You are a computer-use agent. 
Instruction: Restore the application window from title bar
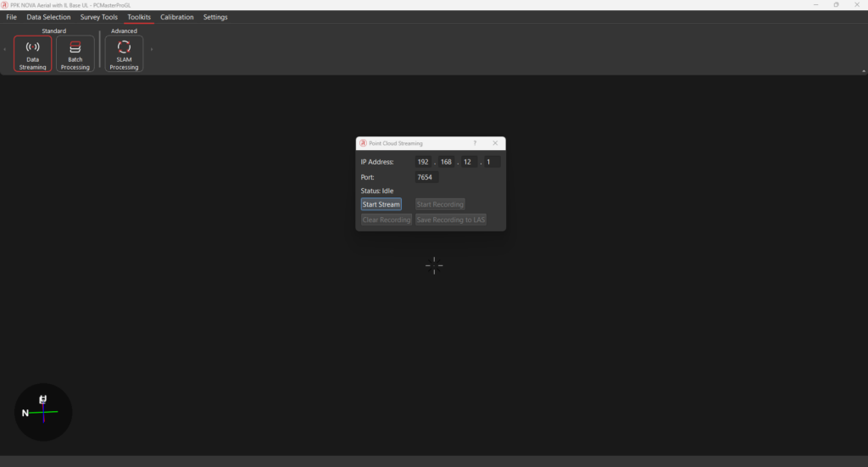836,5
